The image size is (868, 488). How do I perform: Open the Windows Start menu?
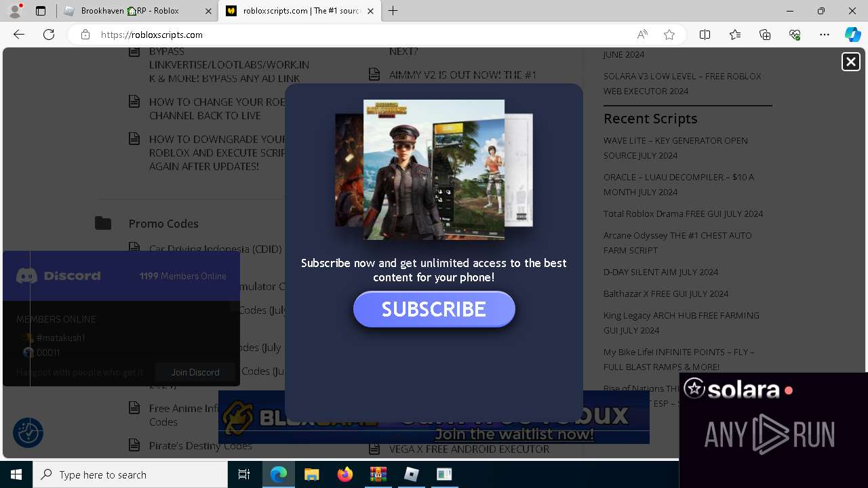pos(16,474)
